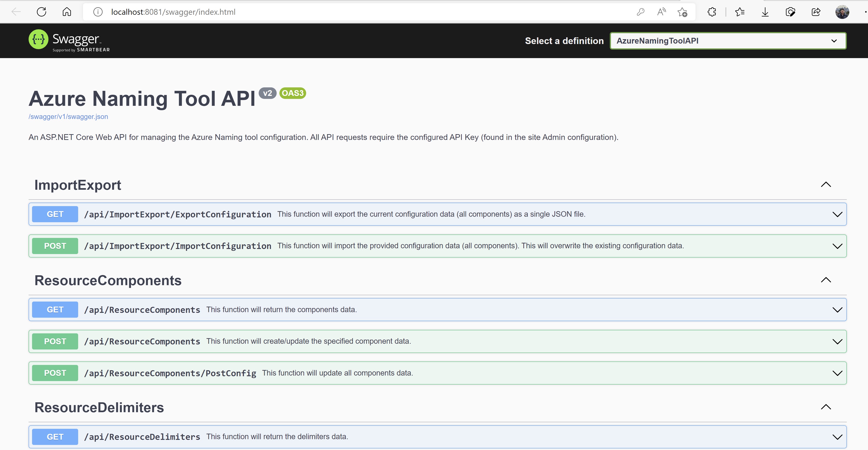Screen dimensions: 868x450
Task: Click the browser back arrow
Action: click(16, 12)
